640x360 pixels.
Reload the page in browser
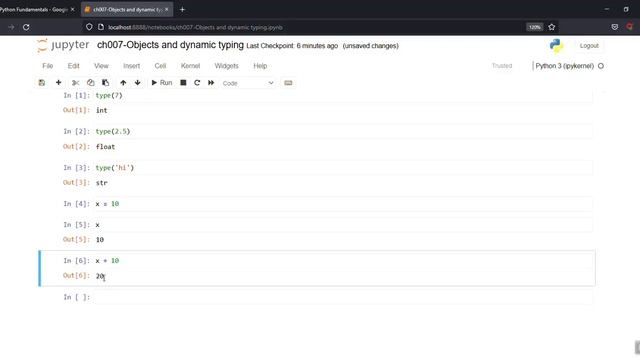coord(26,27)
